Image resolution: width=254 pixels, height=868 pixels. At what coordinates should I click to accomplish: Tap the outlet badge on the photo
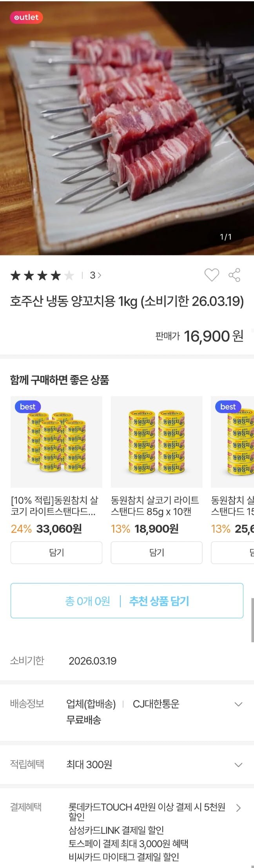[26, 17]
